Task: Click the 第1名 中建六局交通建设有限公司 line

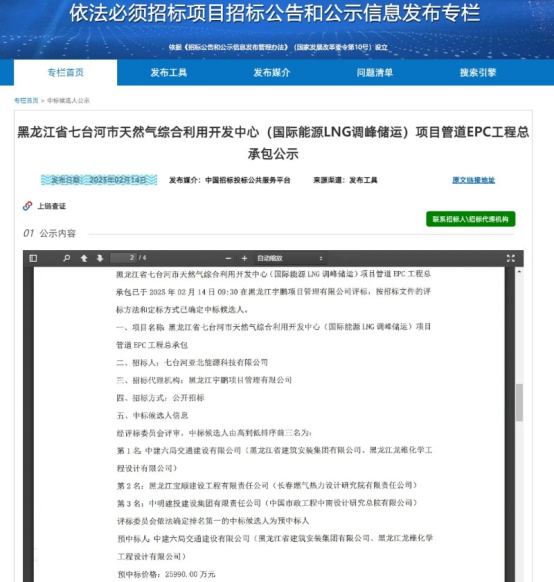Action: pyautogui.click(x=275, y=459)
